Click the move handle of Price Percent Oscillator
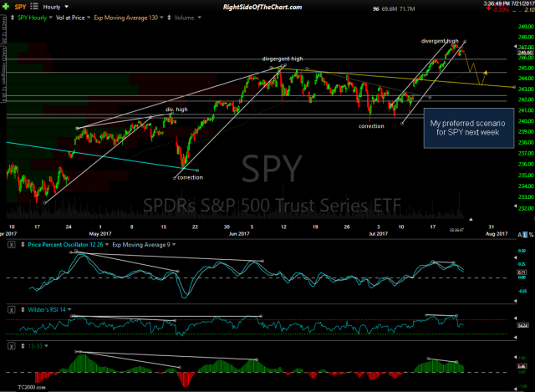 click(23, 245)
